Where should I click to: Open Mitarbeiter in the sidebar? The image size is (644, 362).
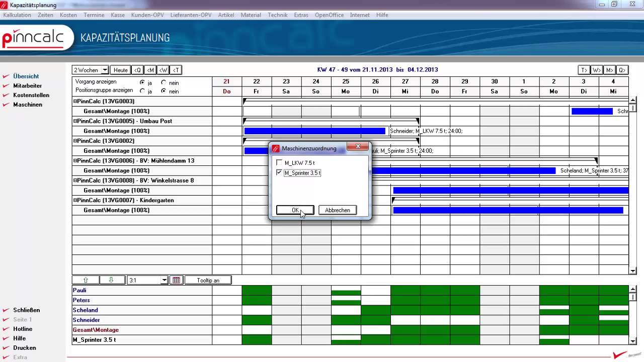pyautogui.click(x=28, y=86)
